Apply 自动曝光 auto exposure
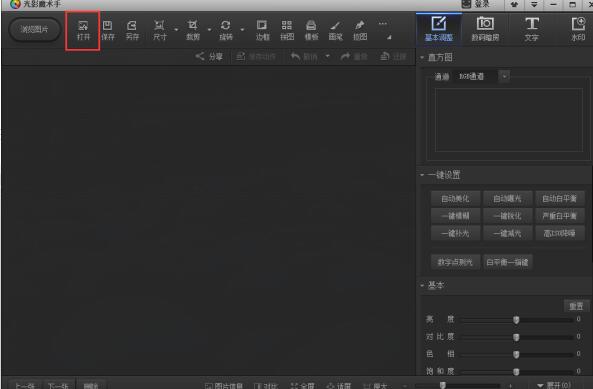This screenshot has height=389, width=593. (508, 198)
